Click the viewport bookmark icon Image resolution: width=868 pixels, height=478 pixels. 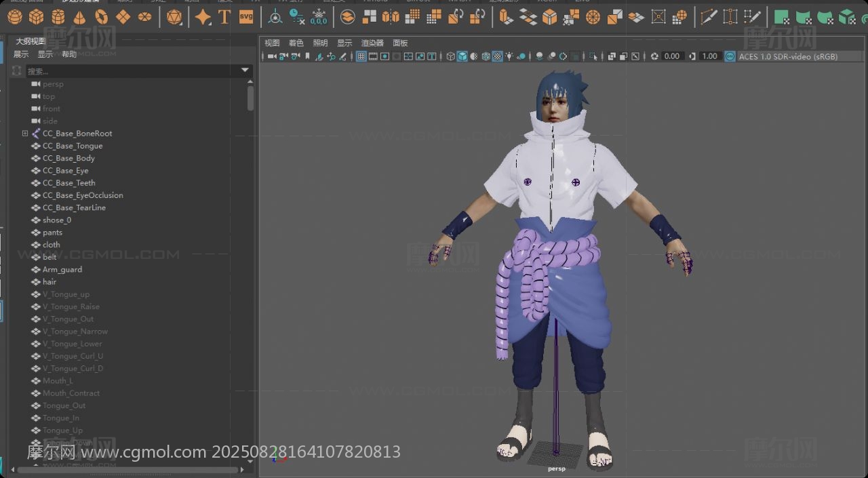307,56
